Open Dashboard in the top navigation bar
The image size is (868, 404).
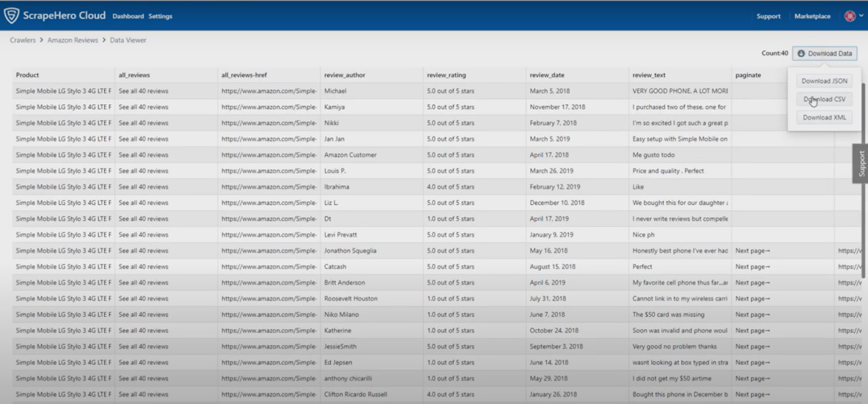pyautogui.click(x=128, y=16)
